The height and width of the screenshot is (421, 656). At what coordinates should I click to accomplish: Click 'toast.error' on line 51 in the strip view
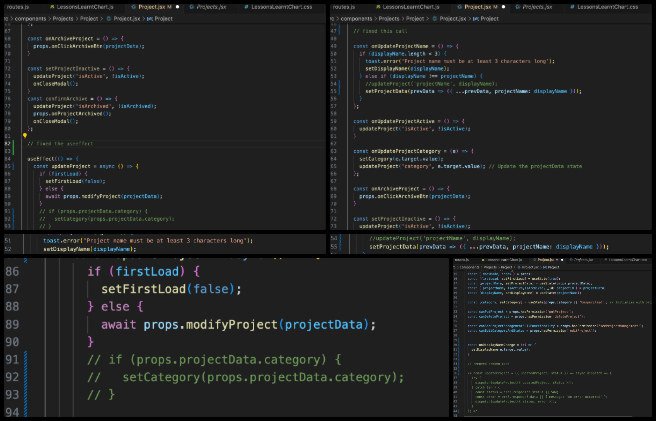coord(63,241)
